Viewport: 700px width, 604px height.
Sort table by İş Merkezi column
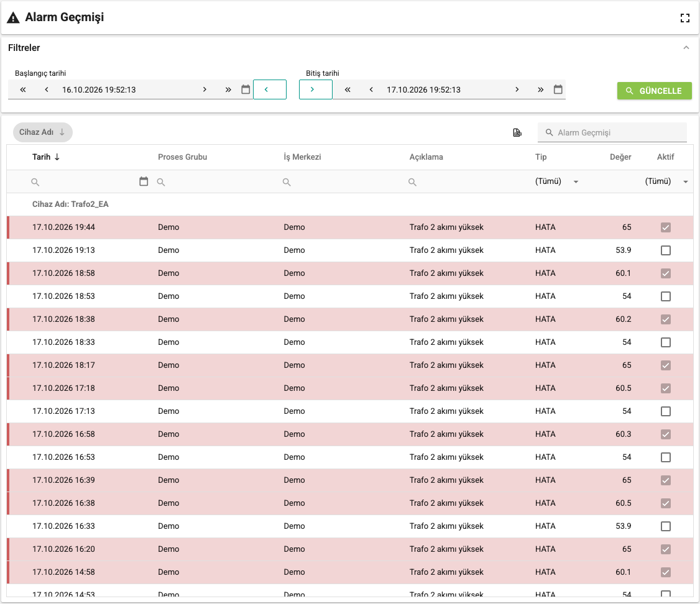[x=302, y=157]
